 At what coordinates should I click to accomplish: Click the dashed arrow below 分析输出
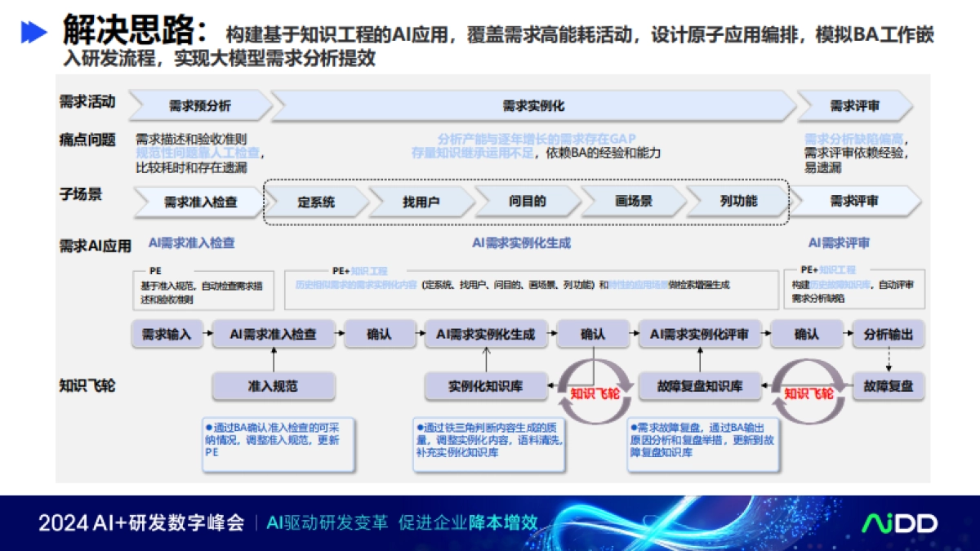(x=887, y=358)
